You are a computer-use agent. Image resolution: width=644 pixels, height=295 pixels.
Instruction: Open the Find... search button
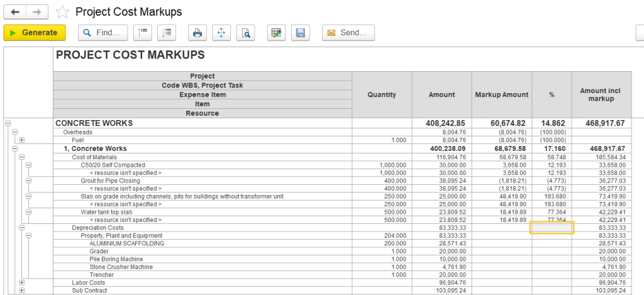103,33
